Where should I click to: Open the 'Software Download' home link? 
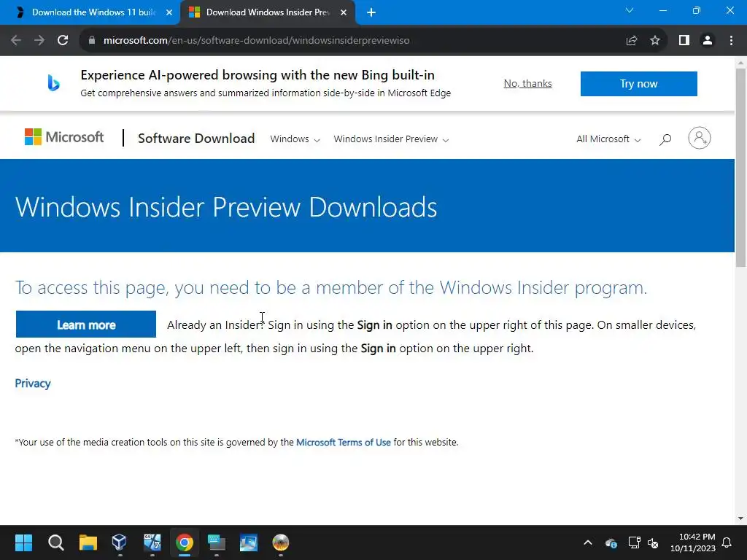(196, 138)
